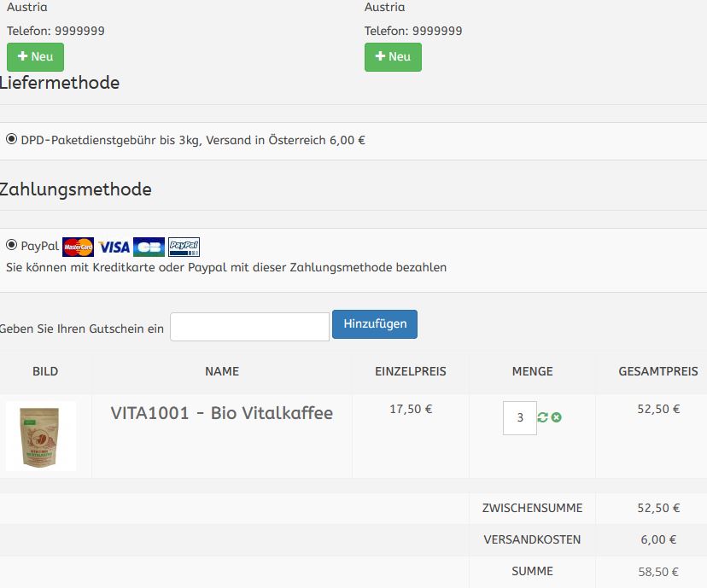Click the ZWISCHENSUMME label
Image resolution: width=707 pixels, height=588 pixels.
[x=532, y=508]
